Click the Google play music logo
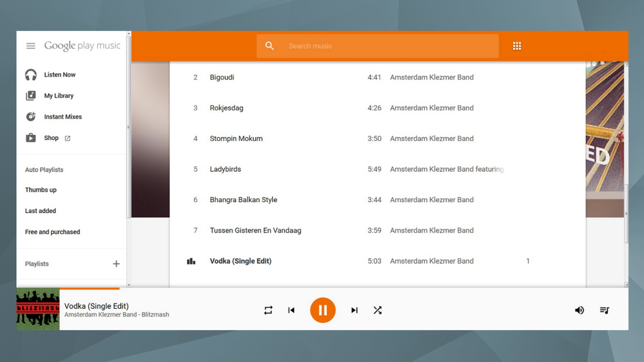 tap(82, 46)
